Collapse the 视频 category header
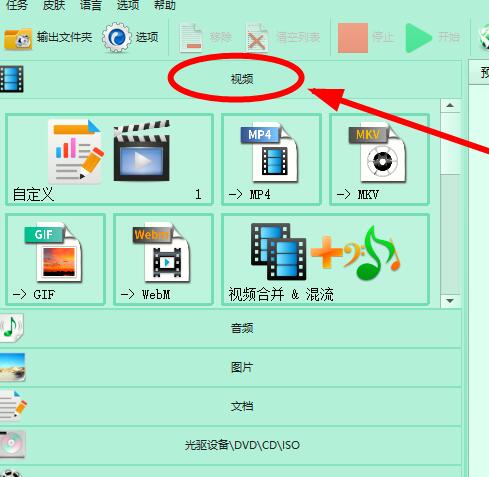 point(231,79)
